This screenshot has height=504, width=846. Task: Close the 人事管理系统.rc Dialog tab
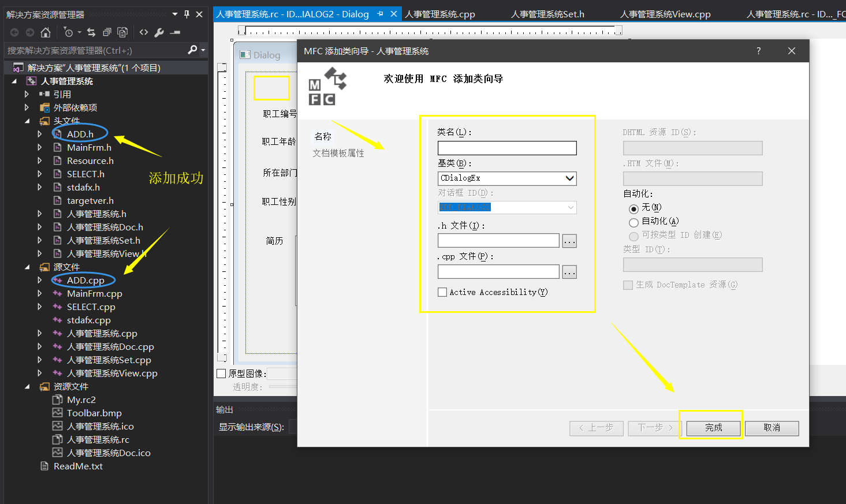click(394, 14)
